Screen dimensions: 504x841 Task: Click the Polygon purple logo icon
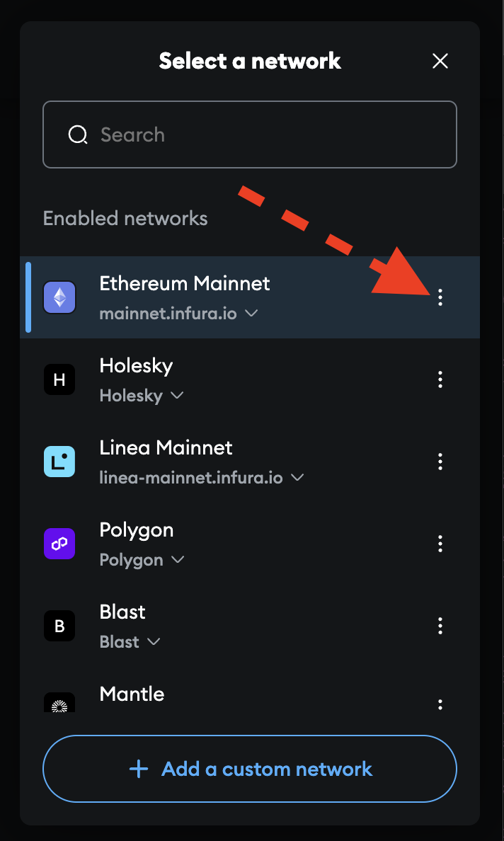[59, 544]
